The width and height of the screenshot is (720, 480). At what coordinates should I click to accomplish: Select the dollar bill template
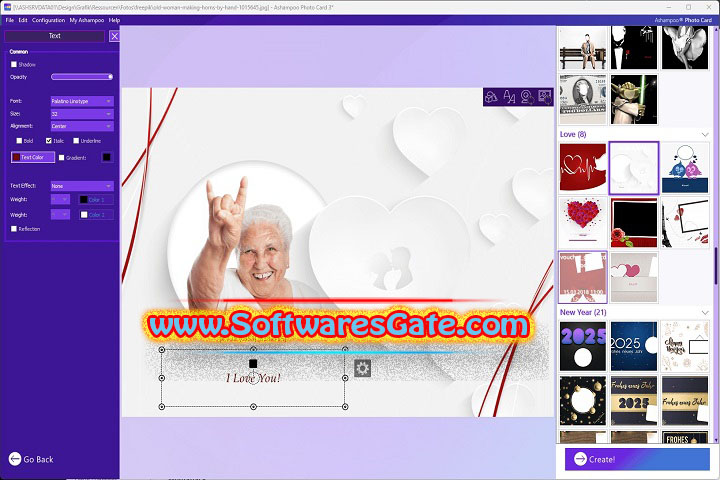pyautogui.click(x=583, y=99)
